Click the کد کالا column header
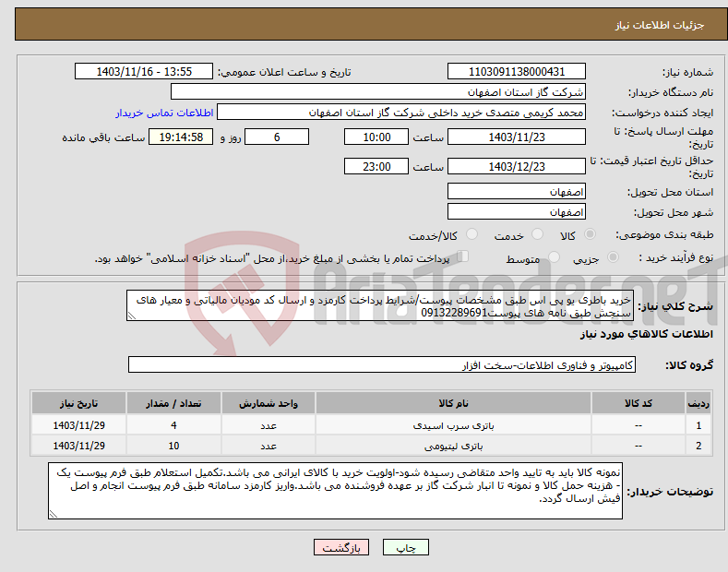The height and width of the screenshot is (572, 728). tap(638, 403)
